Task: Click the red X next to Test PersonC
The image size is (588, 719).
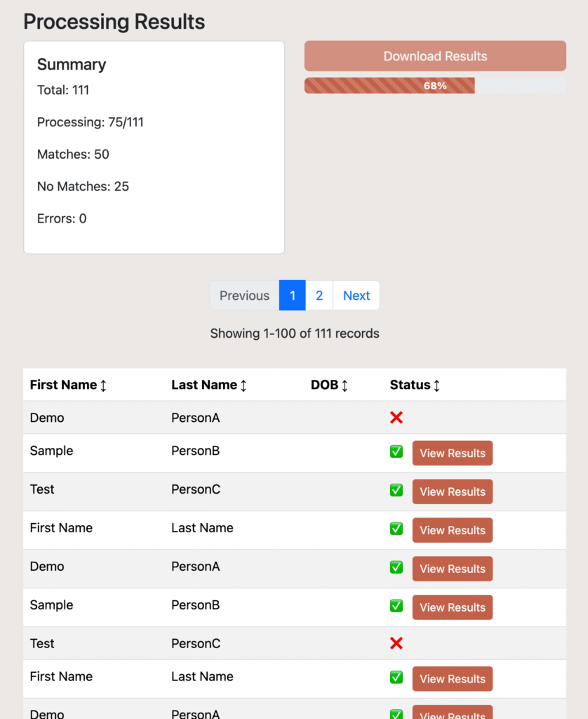Action: pyautogui.click(x=396, y=643)
